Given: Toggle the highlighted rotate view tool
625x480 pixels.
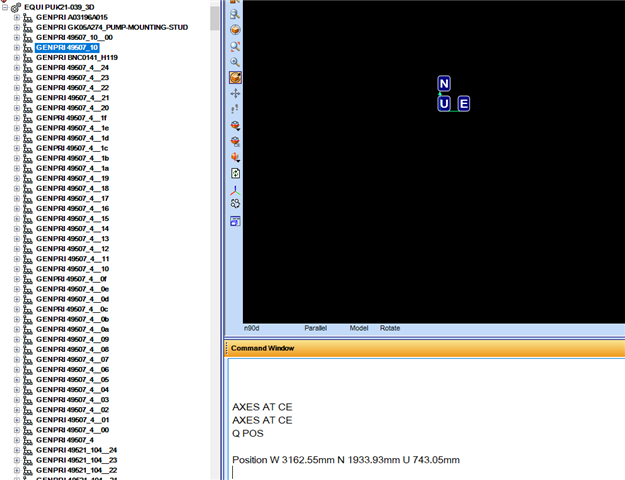Looking at the screenshot, I should 235,77.
